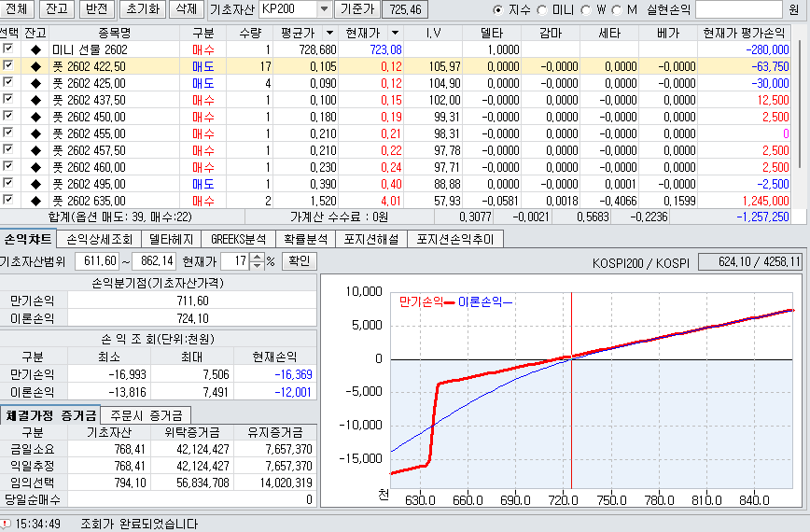Open the 평균가 column dropdown arrow
The image size is (810, 532).
click(x=330, y=33)
